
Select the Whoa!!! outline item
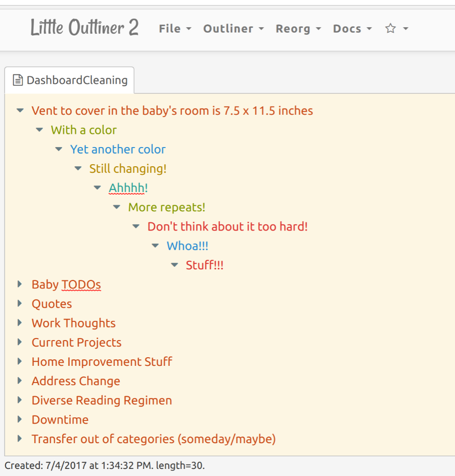[x=188, y=246]
